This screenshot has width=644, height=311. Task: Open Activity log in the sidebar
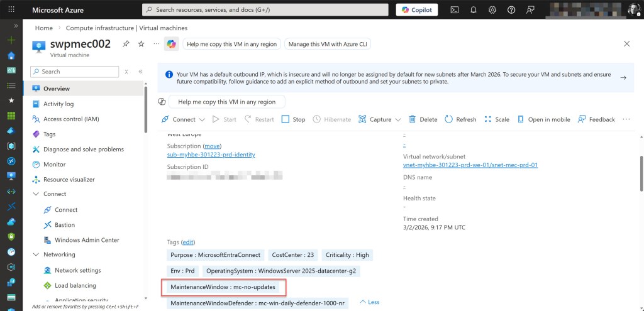(x=58, y=104)
